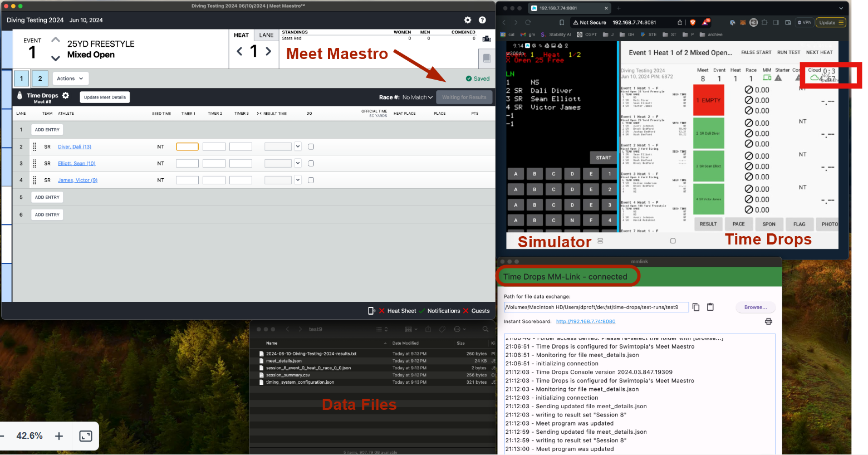Click the Update Meet Details button
Viewport: 868px width, 455px height.
point(105,97)
